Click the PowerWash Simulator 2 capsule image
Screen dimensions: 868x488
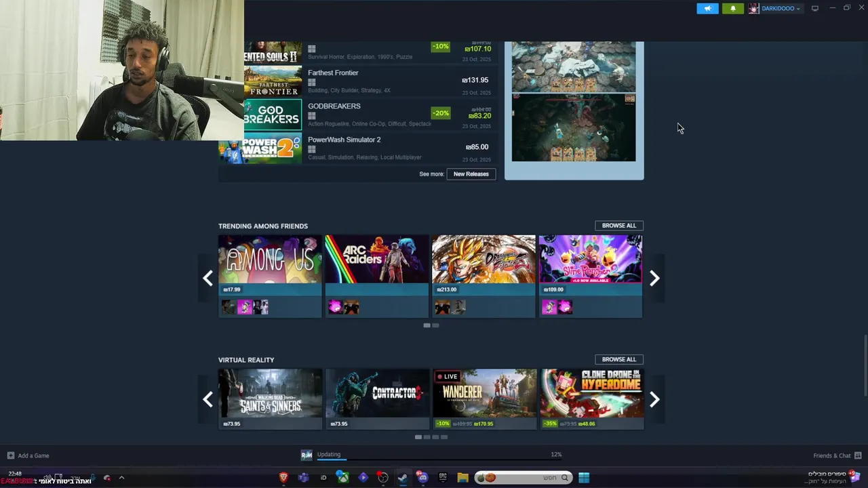260,150
